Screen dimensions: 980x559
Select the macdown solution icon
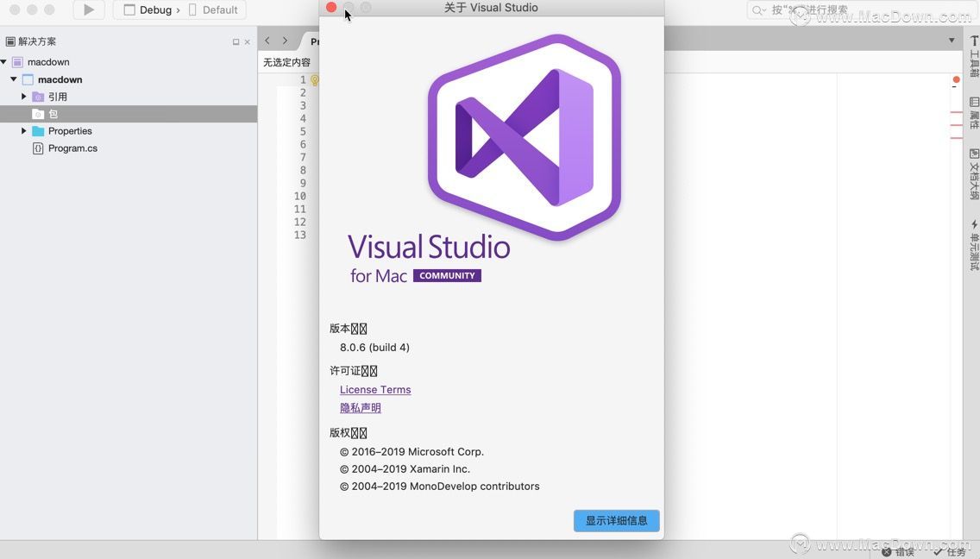coord(17,62)
